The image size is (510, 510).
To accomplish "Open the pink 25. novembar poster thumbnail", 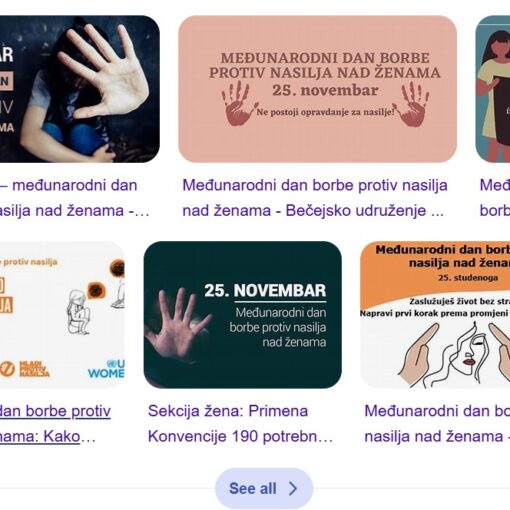I will click(x=317, y=89).
